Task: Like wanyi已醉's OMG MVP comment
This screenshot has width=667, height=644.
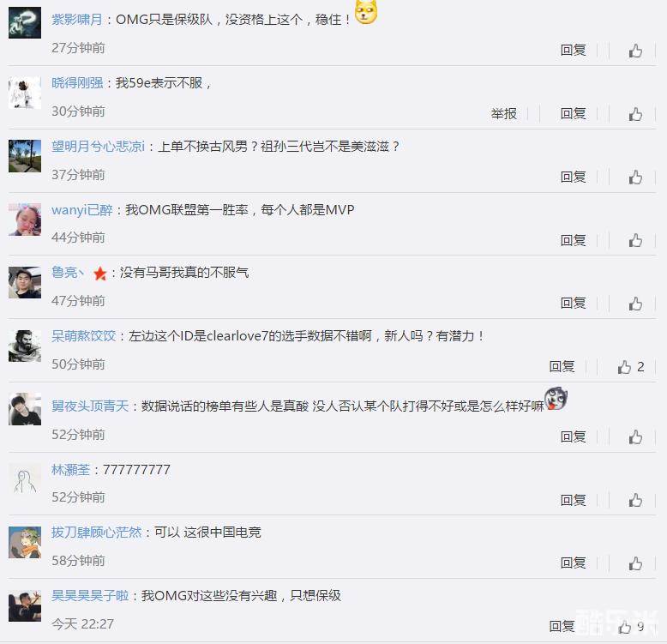Action: 635,240
